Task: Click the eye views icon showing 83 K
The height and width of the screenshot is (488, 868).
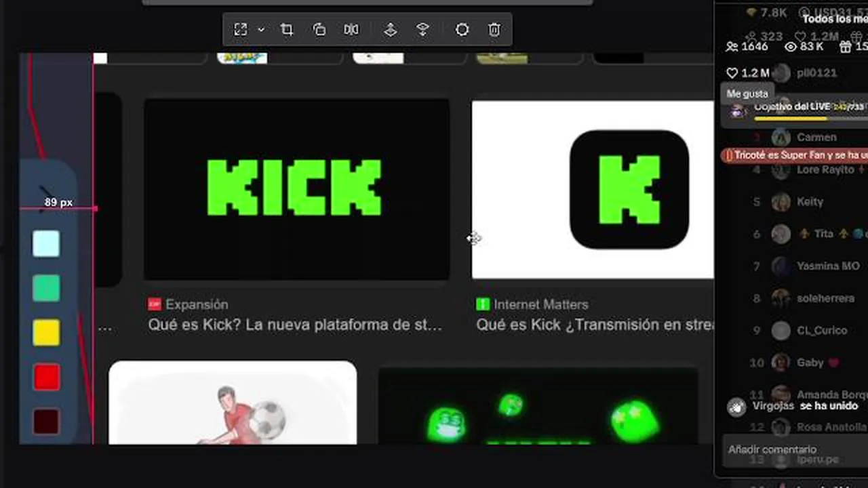Action: (x=790, y=47)
